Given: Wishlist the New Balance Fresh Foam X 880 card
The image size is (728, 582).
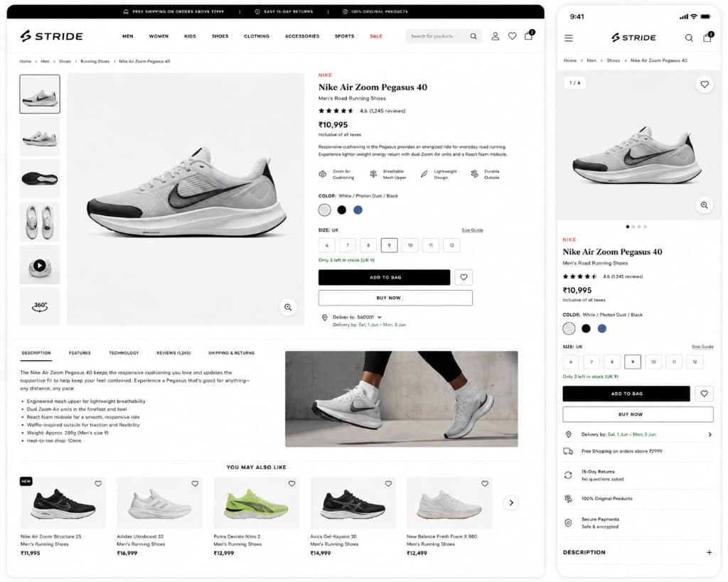Looking at the screenshot, I should pyautogui.click(x=485, y=484).
